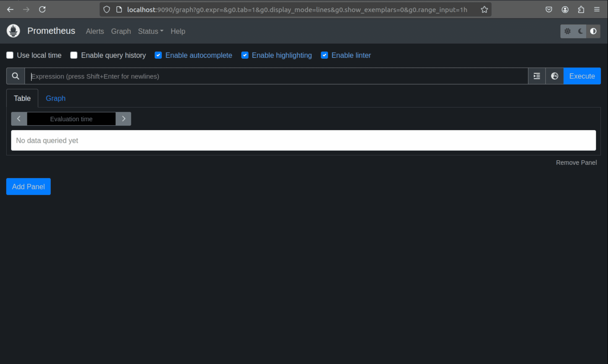
Task: Click the Evaluation time field
Action: tap(71, 119)
